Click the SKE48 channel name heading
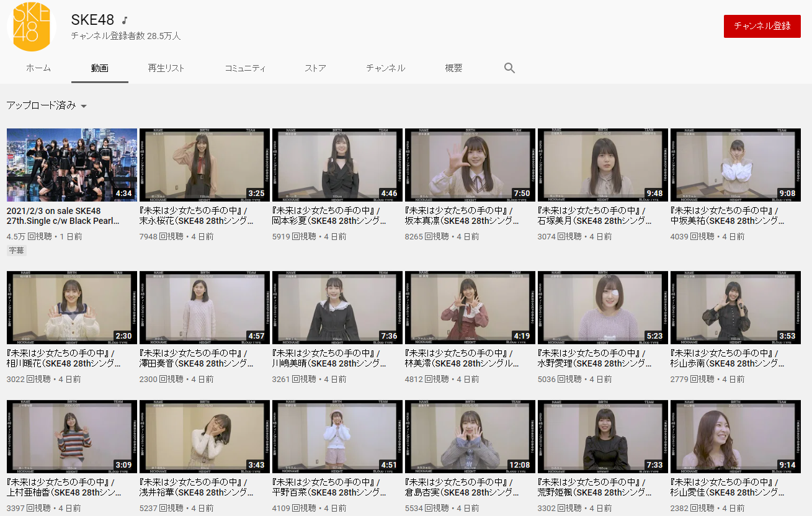 tap(92, 20)
